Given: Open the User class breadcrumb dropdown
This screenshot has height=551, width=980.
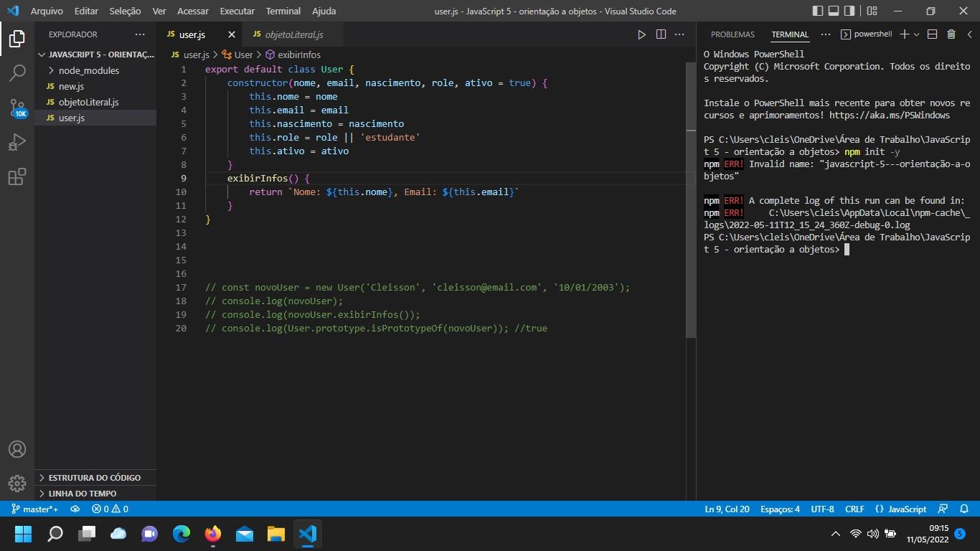Looking at the screenshot, I should click(x=237, y=55).
